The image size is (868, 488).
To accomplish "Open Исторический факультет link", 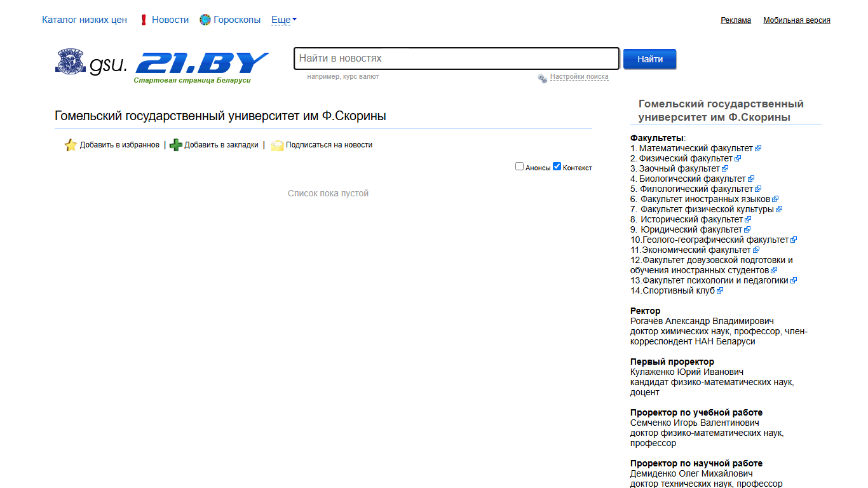I will [691, 219].
